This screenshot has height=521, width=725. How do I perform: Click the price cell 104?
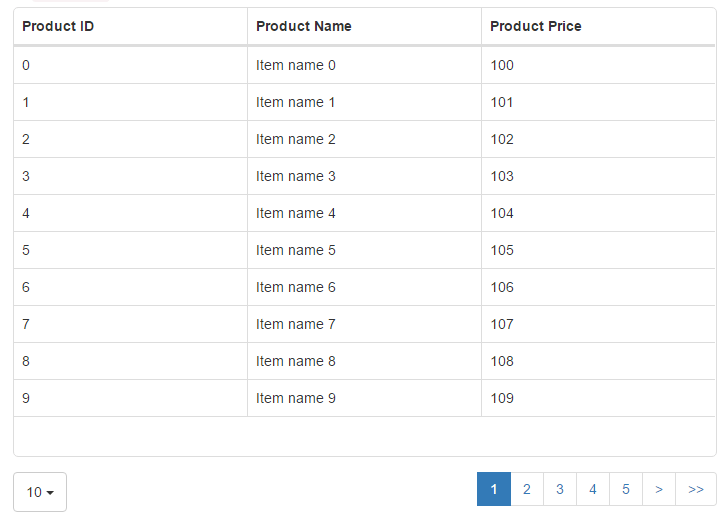598,213
